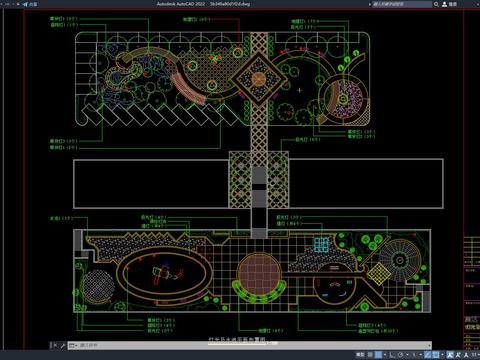Toggle ortho mode in status bar
Viewport: 480px width, 360px height.
pyautogui.click(x=392, y=355)
